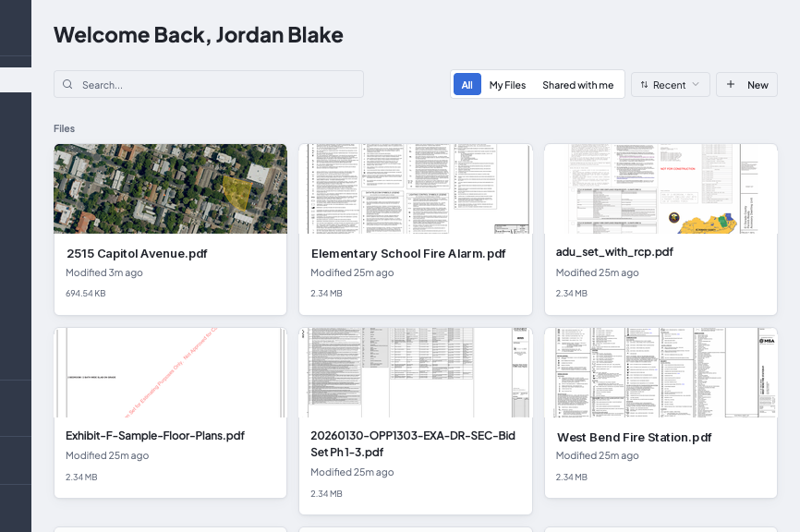The image size is (800, 532).
Task: Click the file name Exhibit-F-Sample-Floor-Plans.pdf
Action: pos(155,436)
